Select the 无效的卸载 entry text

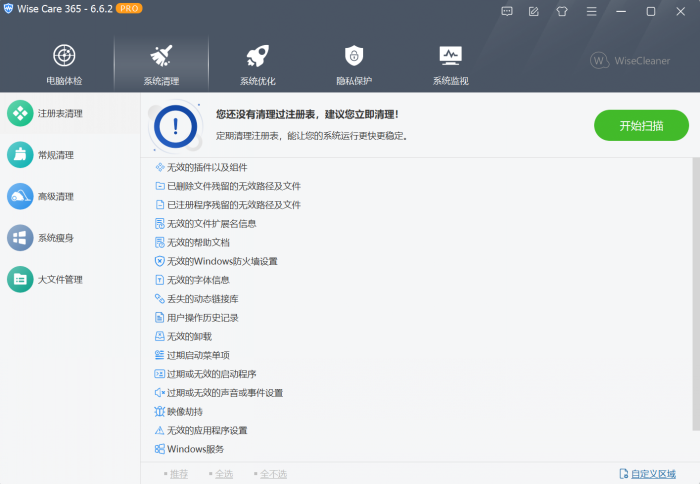(x=189, y=336)
